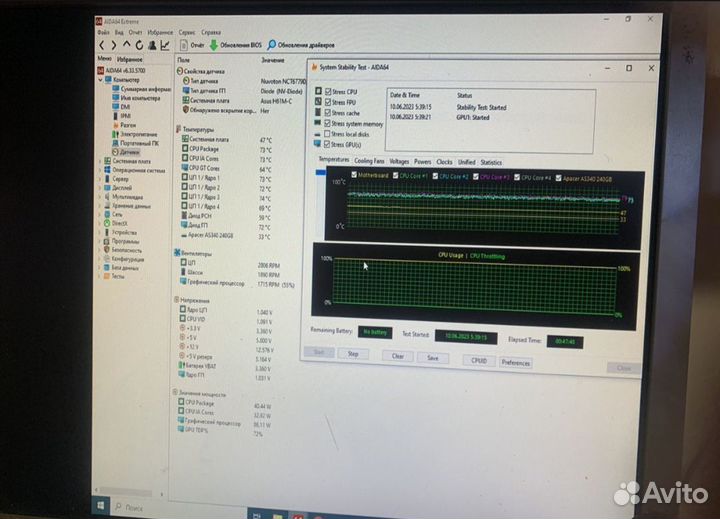
Task: Click the circular refresh icon in AIDA64 toolbar
Action: click(x=139, y=45)
